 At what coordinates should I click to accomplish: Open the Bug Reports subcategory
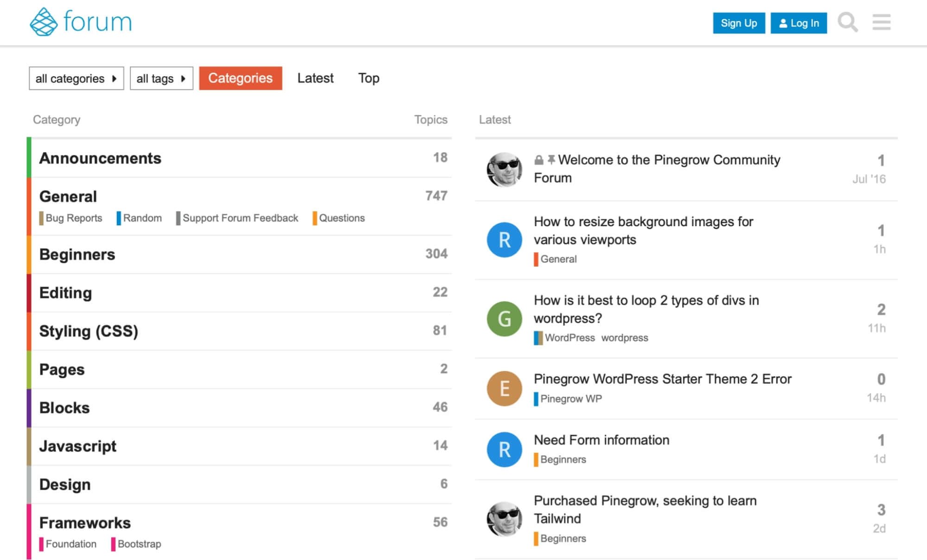coord(71,218)
